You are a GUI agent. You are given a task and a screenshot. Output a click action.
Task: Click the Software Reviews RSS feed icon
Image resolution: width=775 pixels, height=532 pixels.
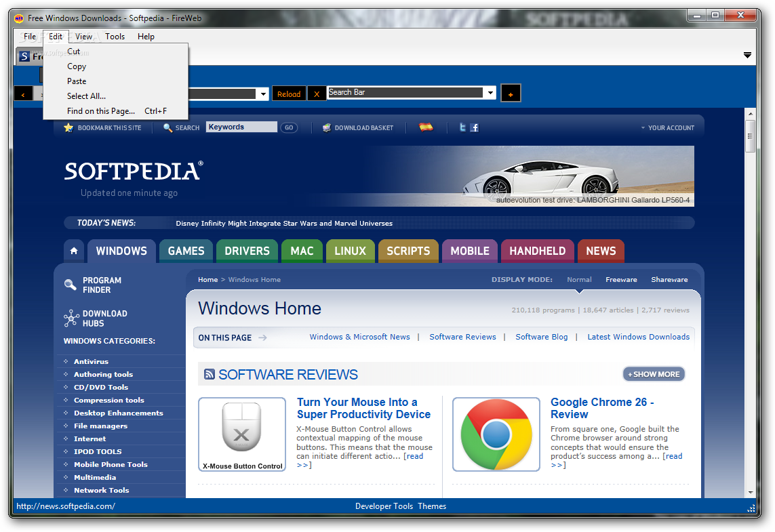pos(209,374)
